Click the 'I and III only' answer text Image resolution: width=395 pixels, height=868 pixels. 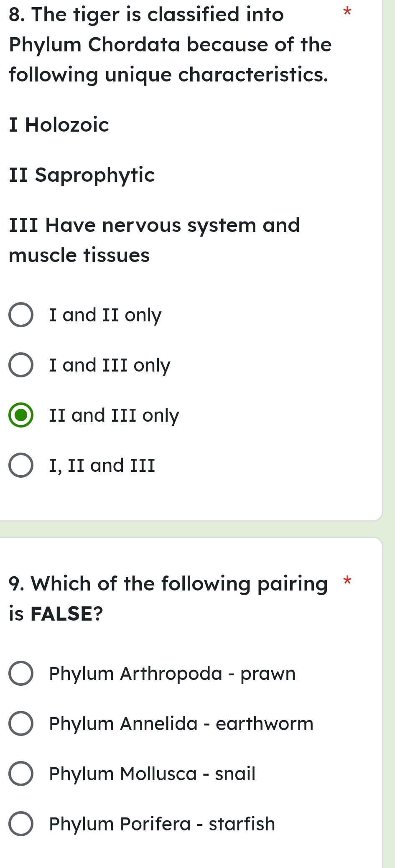110,365
